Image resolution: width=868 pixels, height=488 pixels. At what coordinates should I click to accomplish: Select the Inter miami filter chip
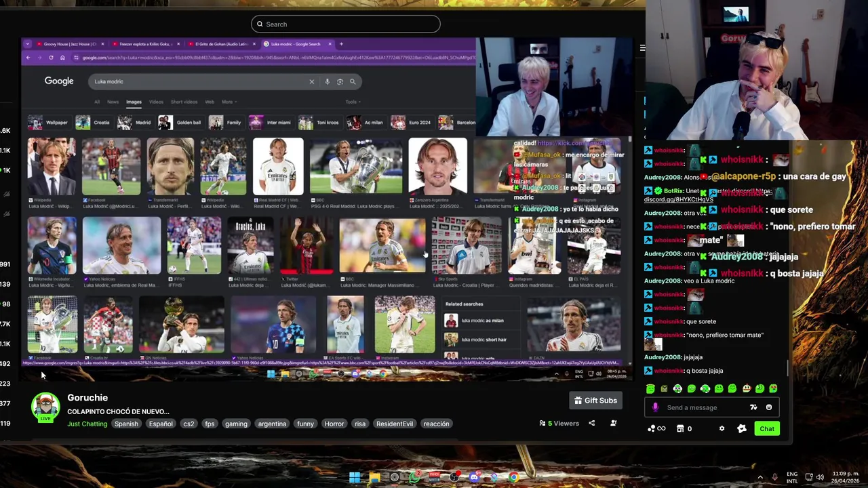[271, 123]
